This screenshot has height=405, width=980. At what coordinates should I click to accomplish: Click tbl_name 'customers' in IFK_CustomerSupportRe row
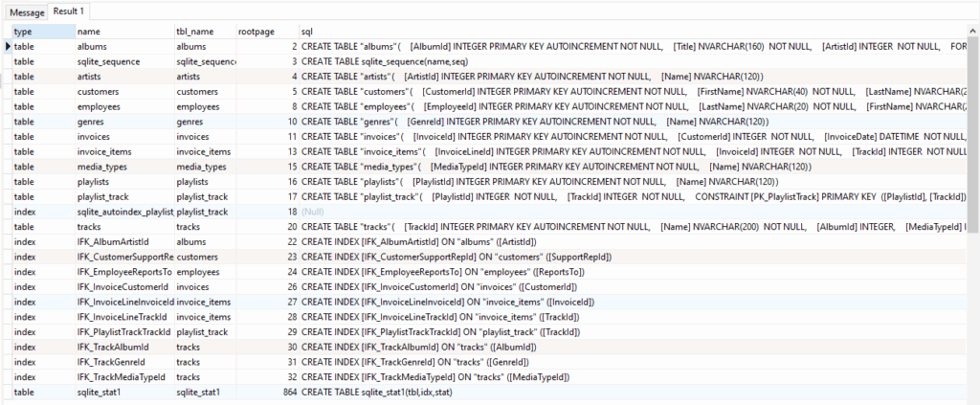206,257
